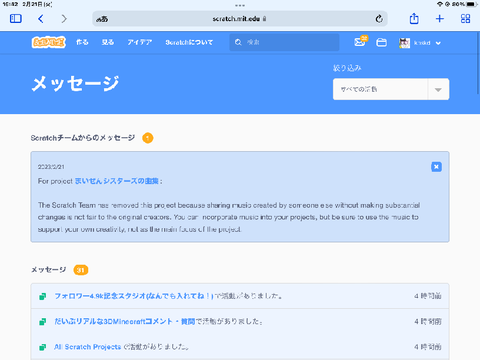This screenshot has width=480, height=360.
Task: Tap the あぁ reader text-size button
Action: pyautogui.click(x=102, y=19)
